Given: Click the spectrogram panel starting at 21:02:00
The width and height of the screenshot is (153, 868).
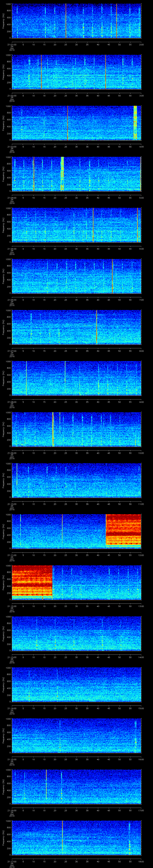Looking at the screenshot, I should click(x=76, y=72).
